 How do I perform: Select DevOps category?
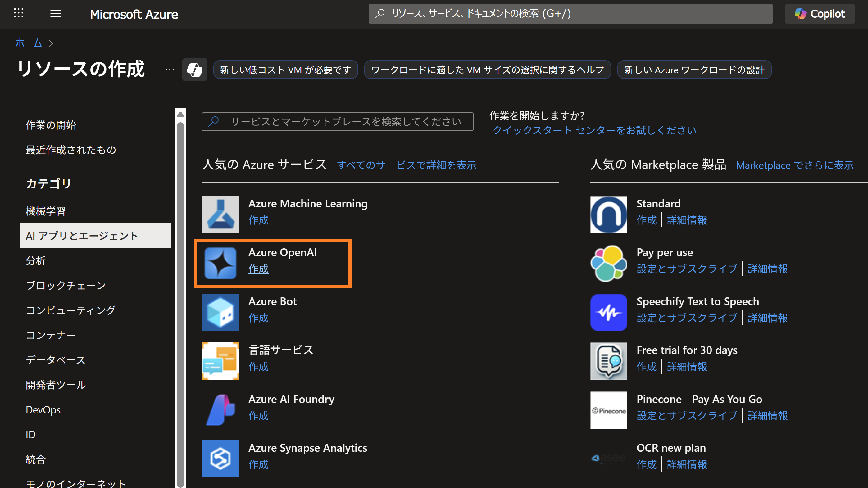click(95, 410)
